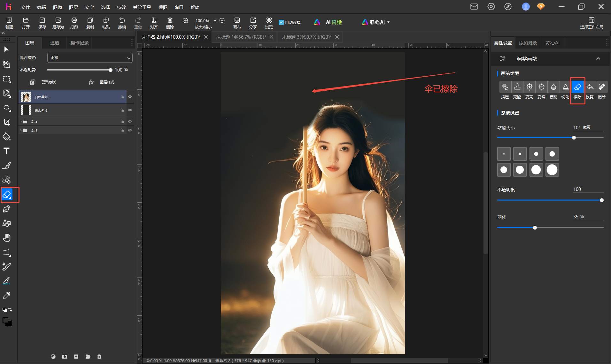The image size is (611, 364).
Task: Collapse the 调整画笔 section
Action: [x=598, y=59]
